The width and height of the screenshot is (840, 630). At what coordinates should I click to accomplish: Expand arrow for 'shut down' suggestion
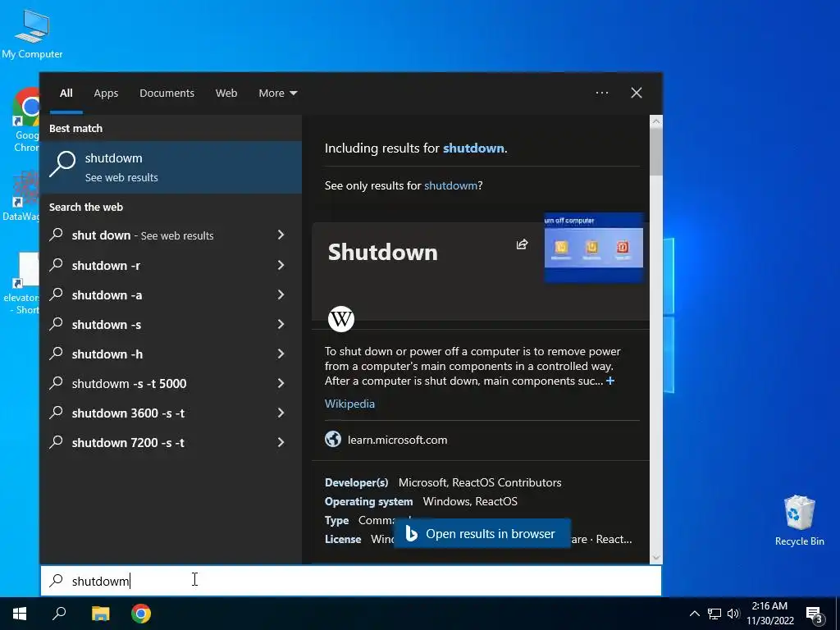[x=281, y=235]
